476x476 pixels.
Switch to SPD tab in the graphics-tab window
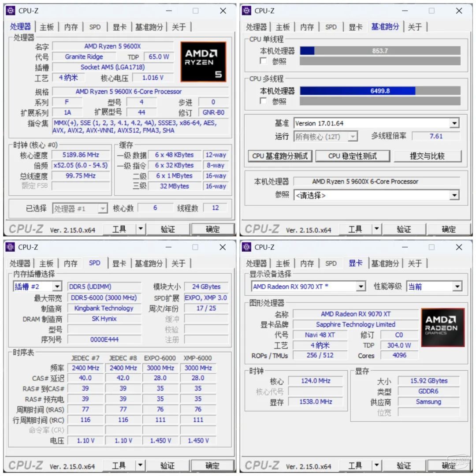coord(331,264)
